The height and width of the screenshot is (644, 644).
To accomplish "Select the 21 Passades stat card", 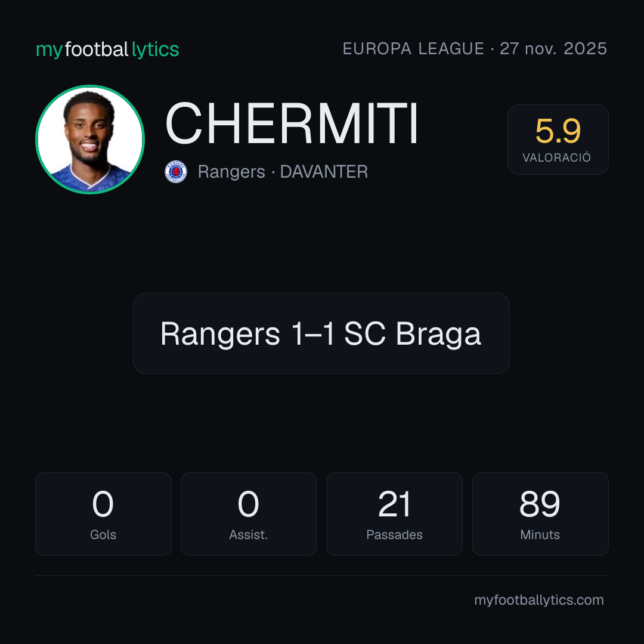I will click(x=394, y=514).
